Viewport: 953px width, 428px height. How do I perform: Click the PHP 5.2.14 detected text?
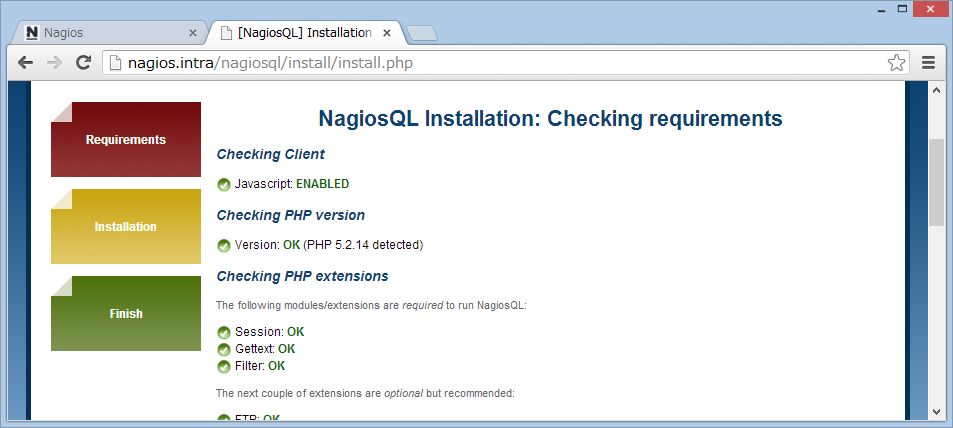363,245
